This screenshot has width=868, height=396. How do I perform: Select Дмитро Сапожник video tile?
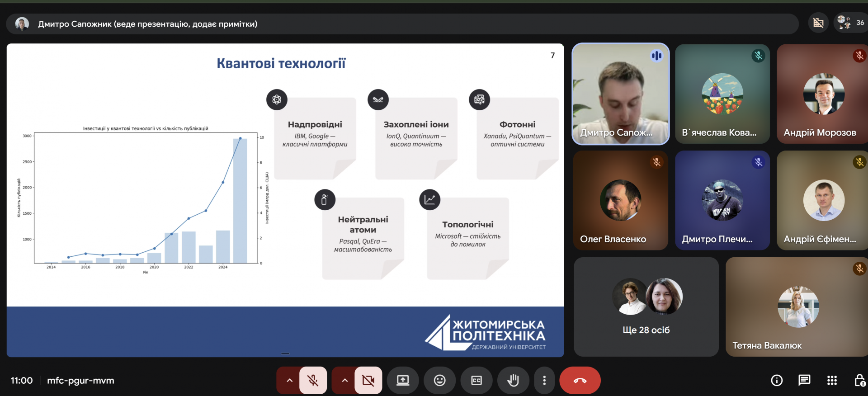pyautogui.click(x=621, y=94)
